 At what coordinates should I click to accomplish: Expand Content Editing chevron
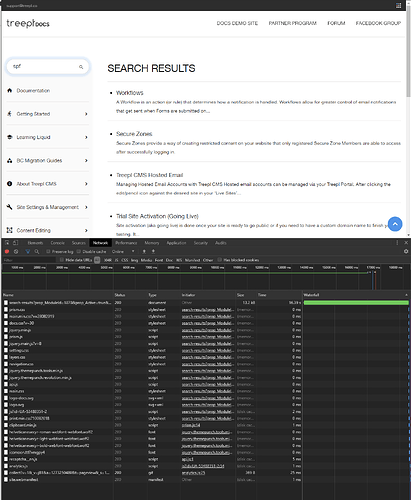(x=86, y=231)
